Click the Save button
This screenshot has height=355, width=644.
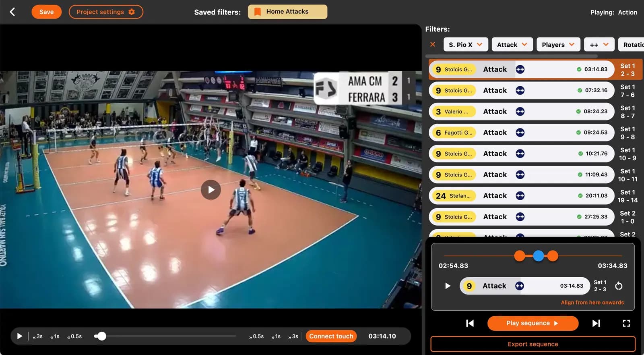[46, 12]
